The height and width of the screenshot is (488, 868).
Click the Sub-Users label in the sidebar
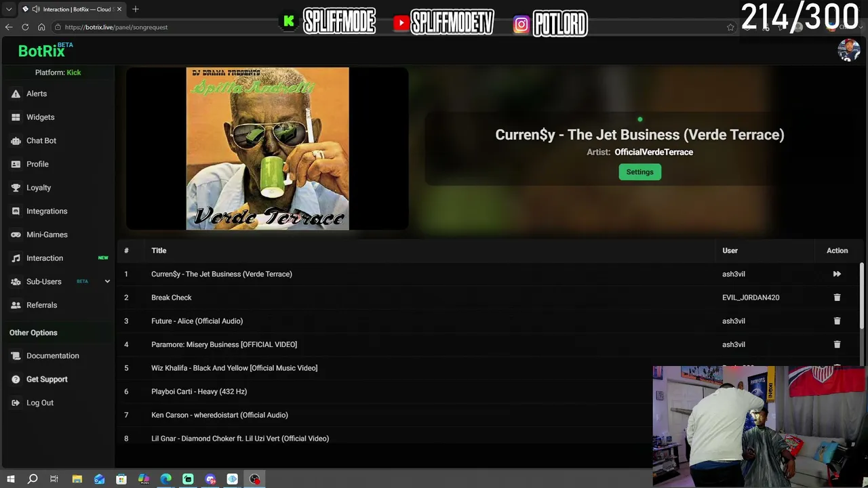click(x=44, y=281)
